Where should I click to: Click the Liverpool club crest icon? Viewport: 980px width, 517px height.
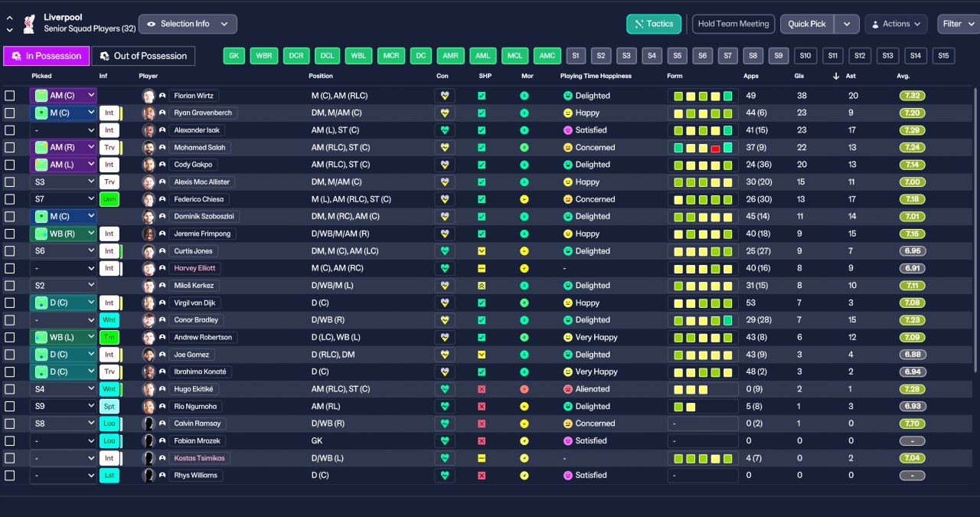click(x=29, y=23)
